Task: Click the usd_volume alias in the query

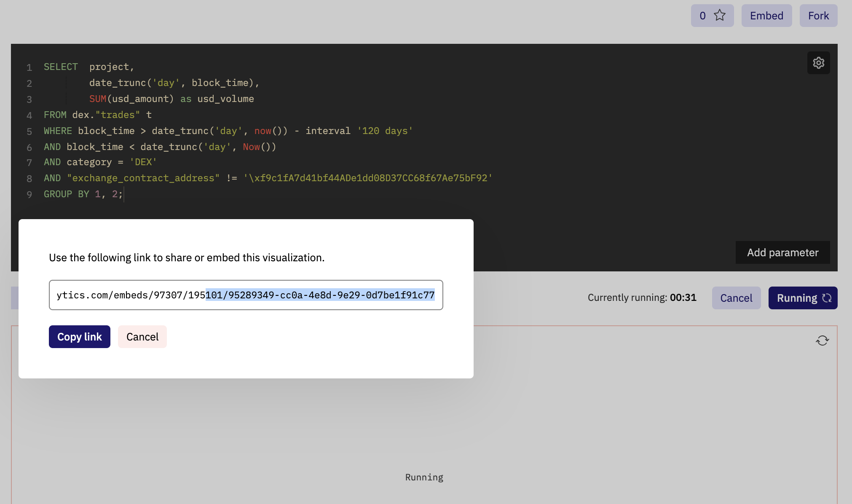Action: coord(225,99)
